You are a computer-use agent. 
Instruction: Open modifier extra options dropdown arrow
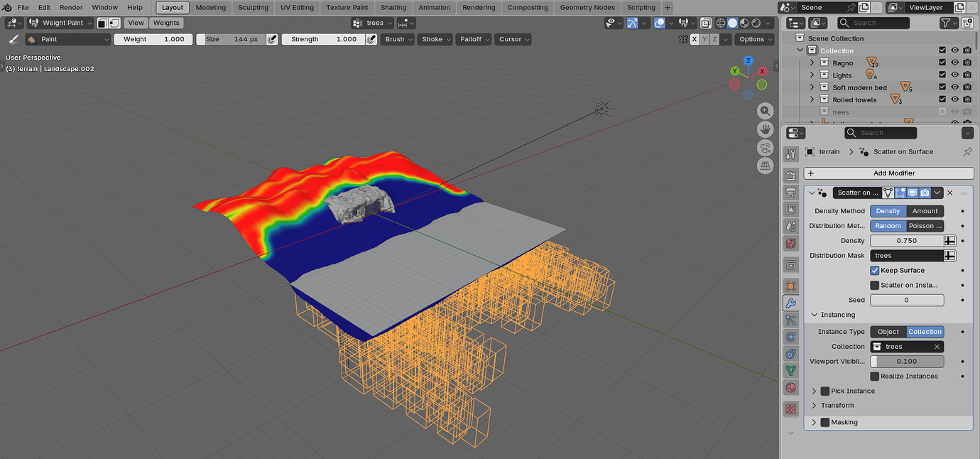tap(937, 193)
